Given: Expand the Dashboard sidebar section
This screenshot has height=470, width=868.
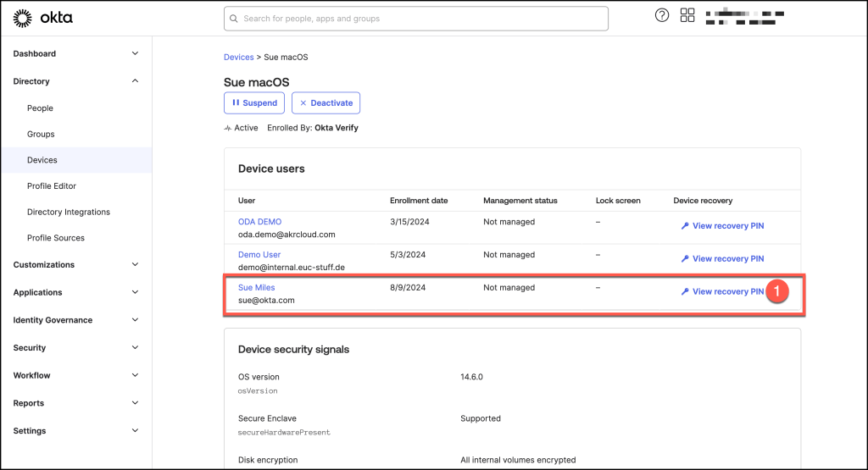Looking at the screenshot, I should [x=135, y=53].
